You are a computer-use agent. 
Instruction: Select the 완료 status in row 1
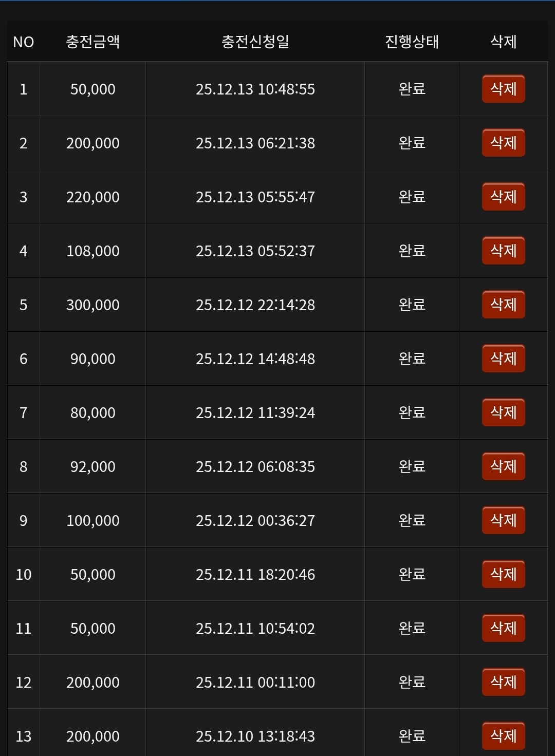(412, 89)
